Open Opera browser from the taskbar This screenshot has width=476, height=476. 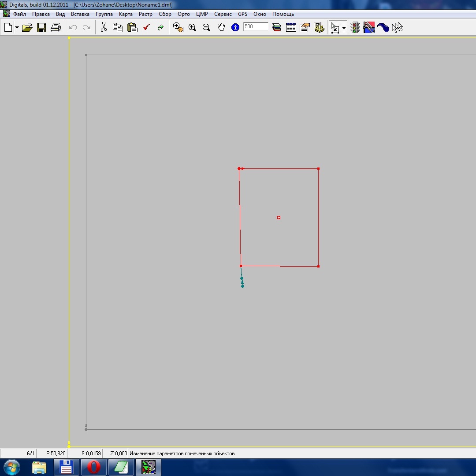(93, 467)
